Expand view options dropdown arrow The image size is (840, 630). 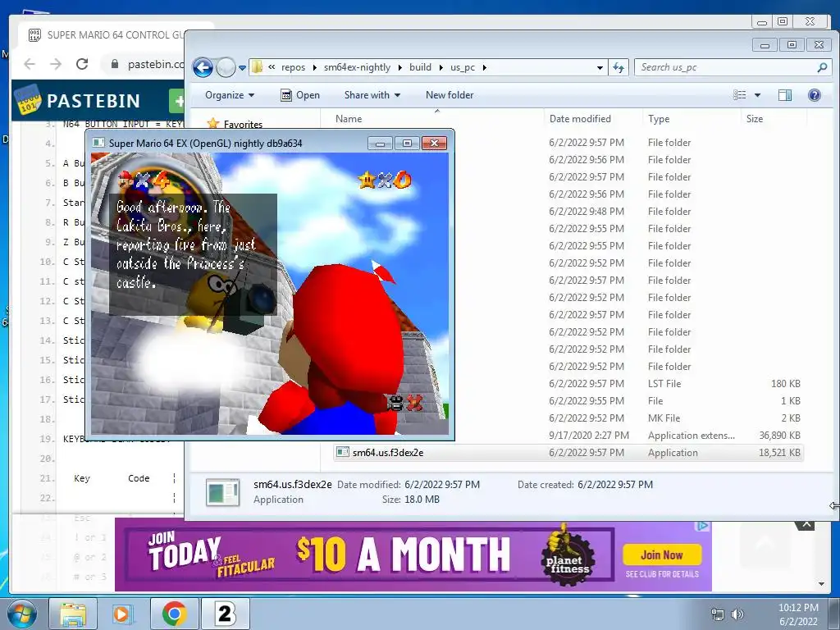pos(757,95)
